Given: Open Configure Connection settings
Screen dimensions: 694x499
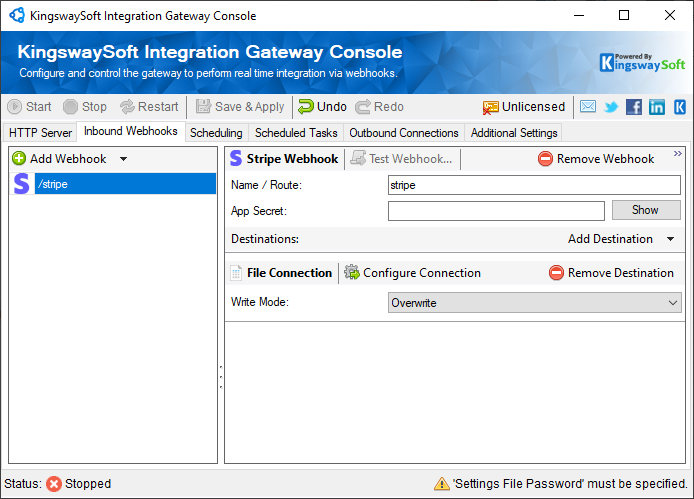Looking at the screenshot, I should (413, 273).
